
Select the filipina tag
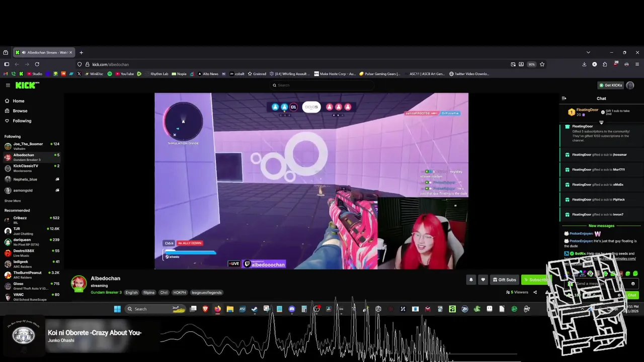pos(149,292)
